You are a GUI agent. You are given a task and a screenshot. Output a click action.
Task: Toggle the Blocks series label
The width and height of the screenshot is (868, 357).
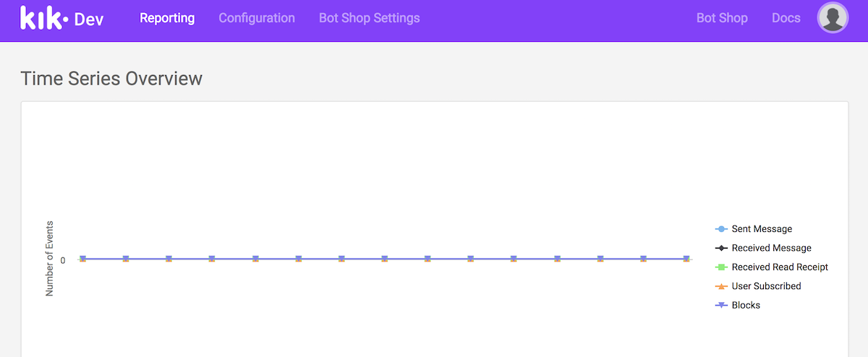(x=746, y=306)
